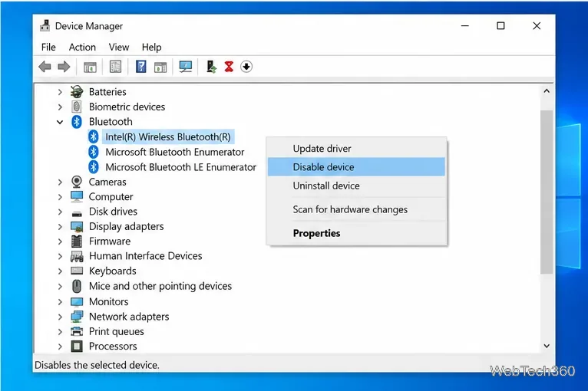Expand the Computer node
Image resolution: width=588 pixels, height=391 pixels.
pyautogui.click(x=60, y=196)
